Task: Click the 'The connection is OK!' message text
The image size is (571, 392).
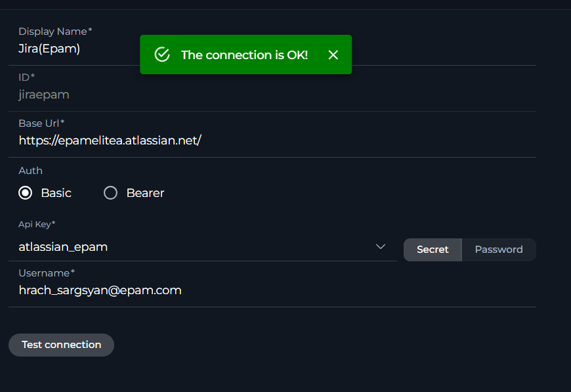Action: click(244, 54)
